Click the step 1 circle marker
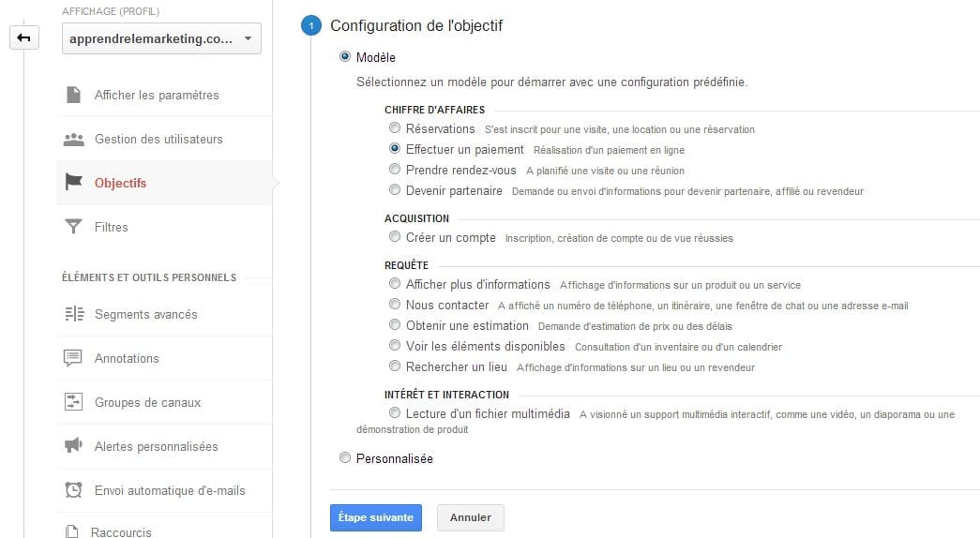The height and width of the screenshot is (538, 980). click(311, 25)
